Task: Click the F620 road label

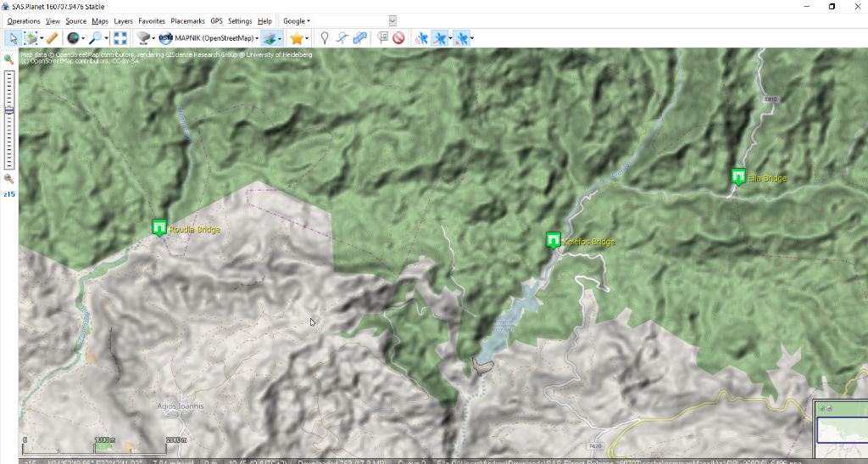Action: pos(594,446)
